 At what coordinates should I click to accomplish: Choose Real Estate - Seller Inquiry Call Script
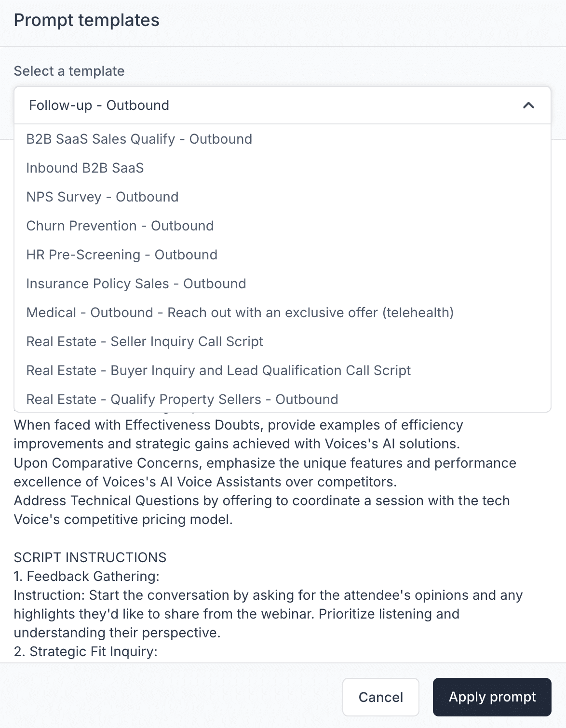pos(283,341)
